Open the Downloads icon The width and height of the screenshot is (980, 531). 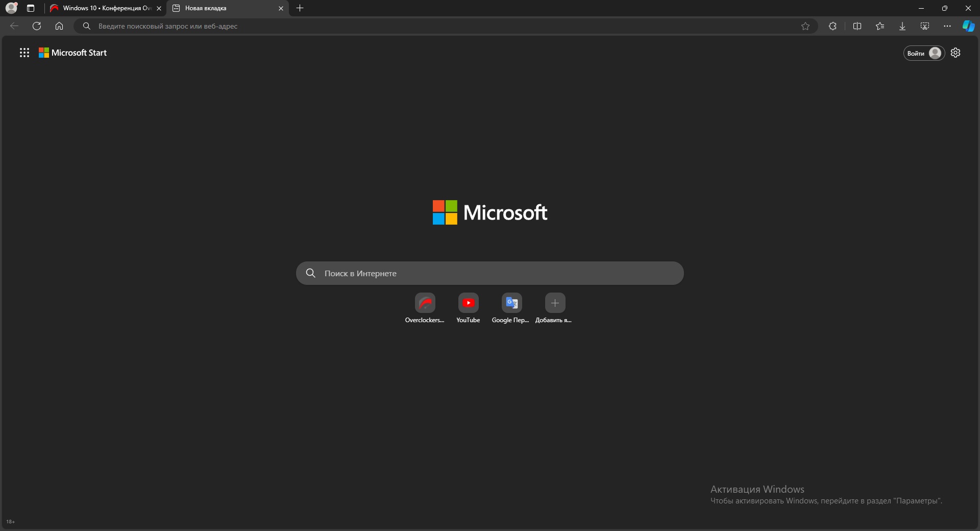tap(902, 26)
